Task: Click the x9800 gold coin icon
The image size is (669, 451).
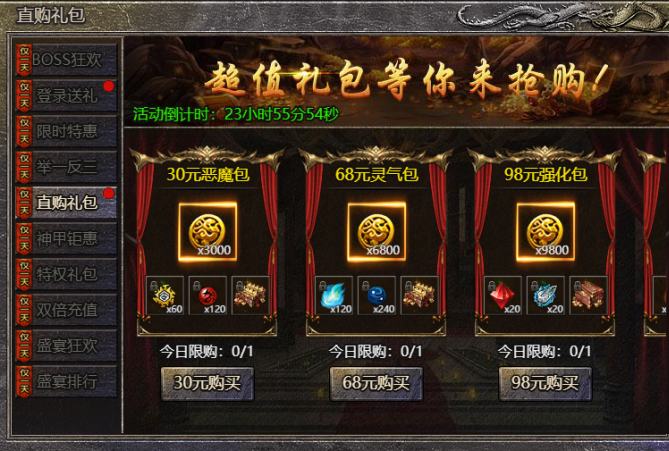Action: (x=545, y=232)
